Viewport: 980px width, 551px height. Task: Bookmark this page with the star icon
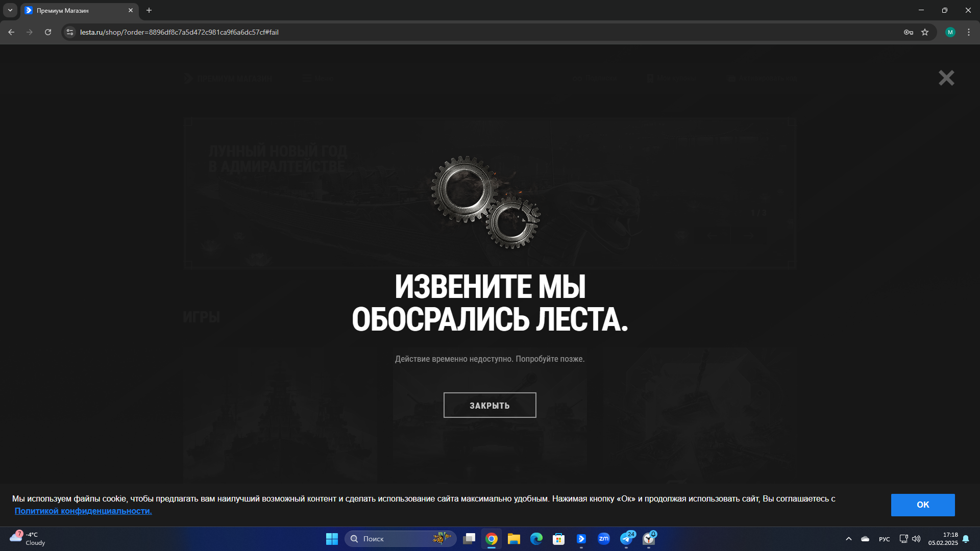click(x=925, y=32)
